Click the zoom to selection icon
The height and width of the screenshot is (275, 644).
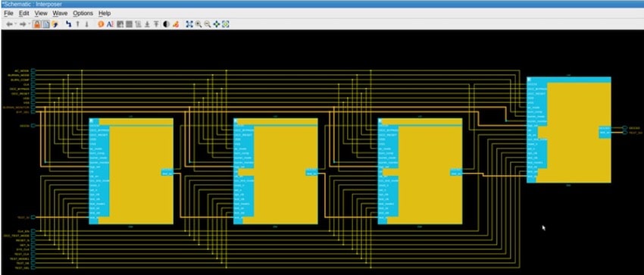226,24
